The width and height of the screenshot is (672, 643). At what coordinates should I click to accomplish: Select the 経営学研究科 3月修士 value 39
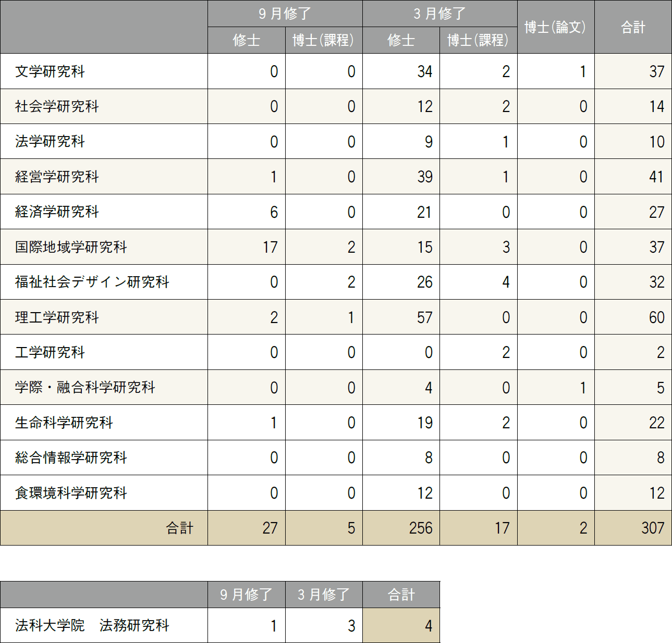pos(425,177)
